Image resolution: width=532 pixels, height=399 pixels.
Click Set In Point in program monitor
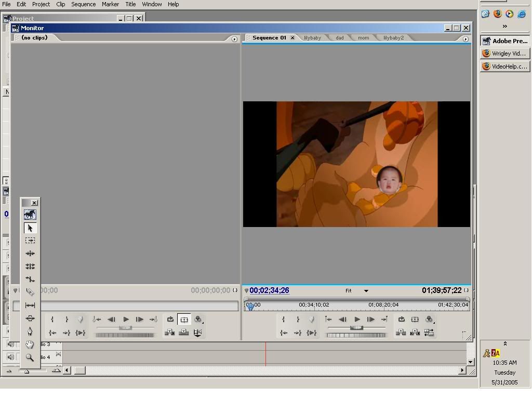[x=283, y=320]
